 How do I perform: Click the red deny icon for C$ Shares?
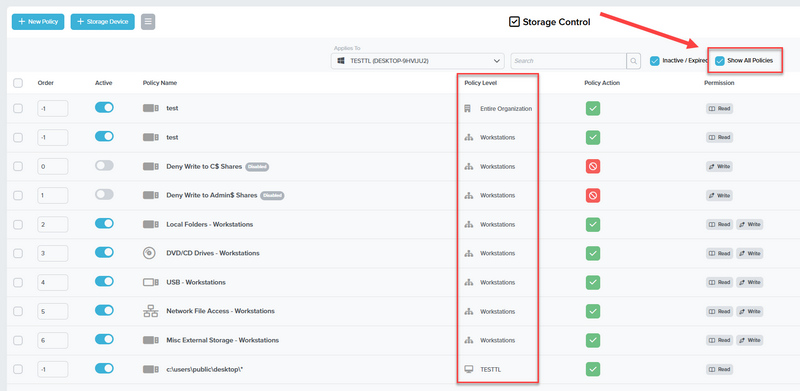click(x=592, y=166)
